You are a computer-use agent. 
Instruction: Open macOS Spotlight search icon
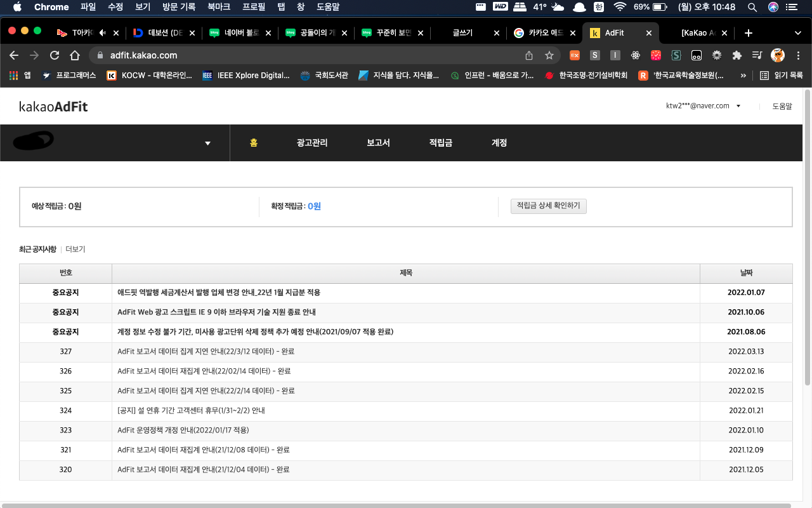(x=752, y=7)
